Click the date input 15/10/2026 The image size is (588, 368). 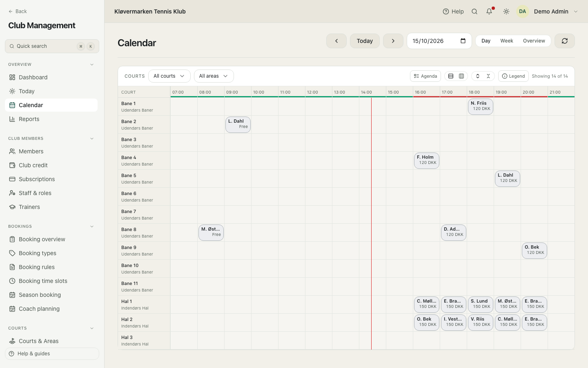click(439, 41)
